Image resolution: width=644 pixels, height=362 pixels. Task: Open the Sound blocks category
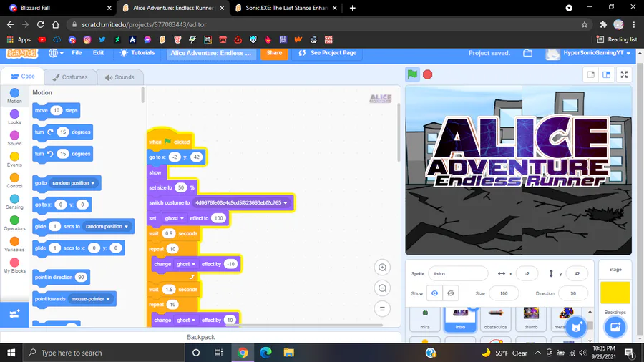coord(14,138)
